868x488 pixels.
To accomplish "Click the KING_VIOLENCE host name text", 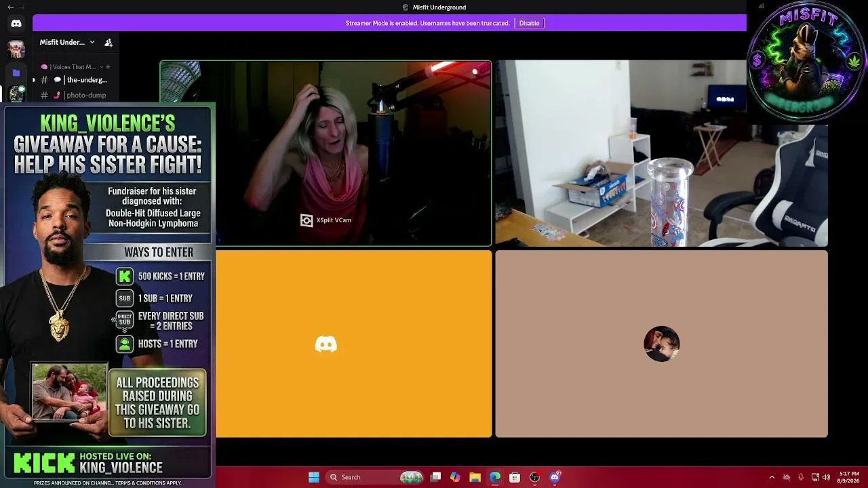I will [121, 468].
